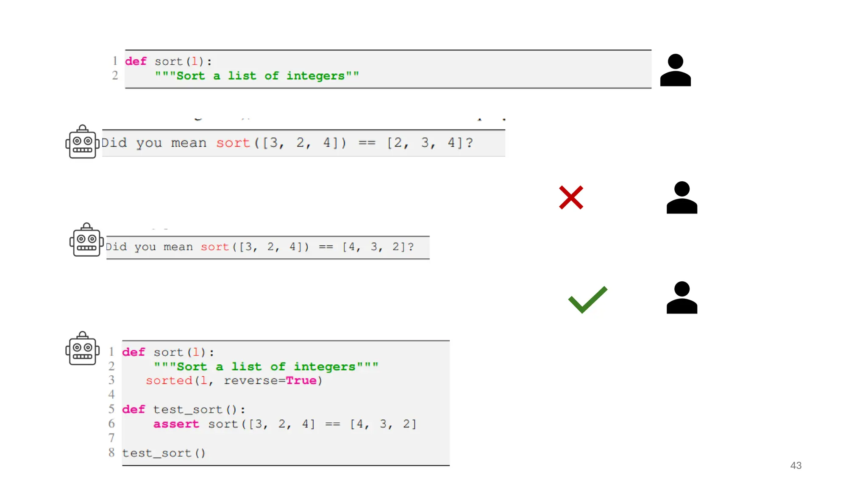The image size is (868, 488).
Task: Click the person icon beside the red X
Action: [682, 197]
